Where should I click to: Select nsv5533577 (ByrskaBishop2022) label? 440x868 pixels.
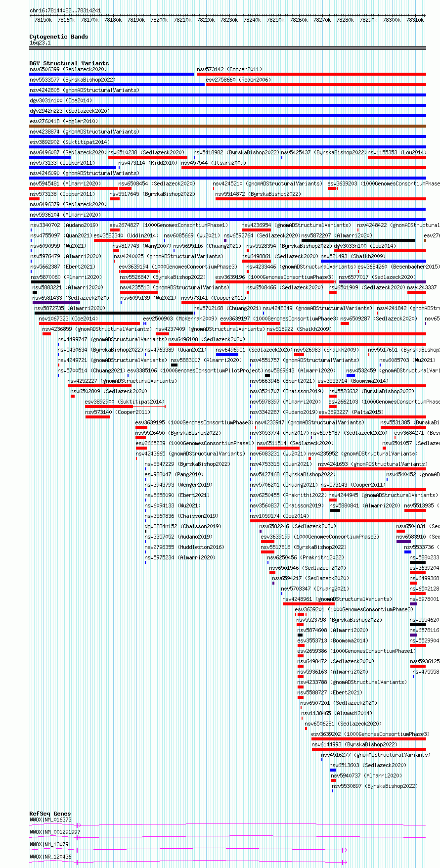73,80
